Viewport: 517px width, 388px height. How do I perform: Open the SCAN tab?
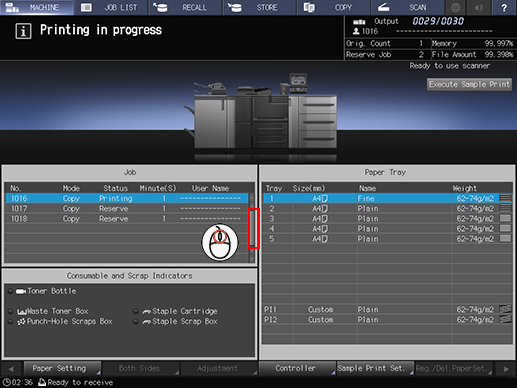[408, 7]
